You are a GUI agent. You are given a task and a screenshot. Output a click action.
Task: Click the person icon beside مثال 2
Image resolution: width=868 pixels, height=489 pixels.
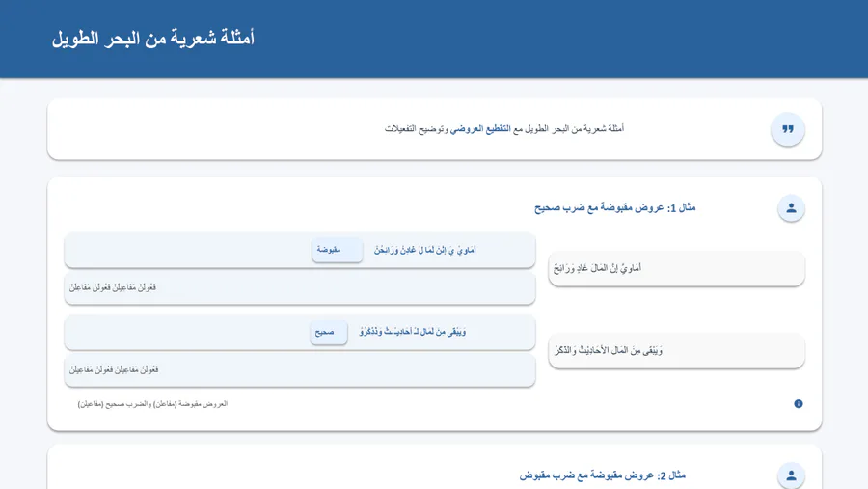(791, 475)
